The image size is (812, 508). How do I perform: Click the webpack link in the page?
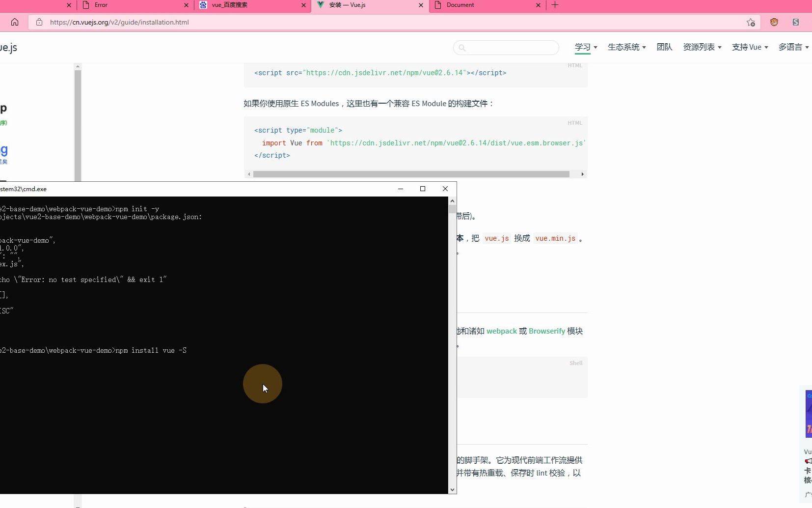tap(502, 331)
